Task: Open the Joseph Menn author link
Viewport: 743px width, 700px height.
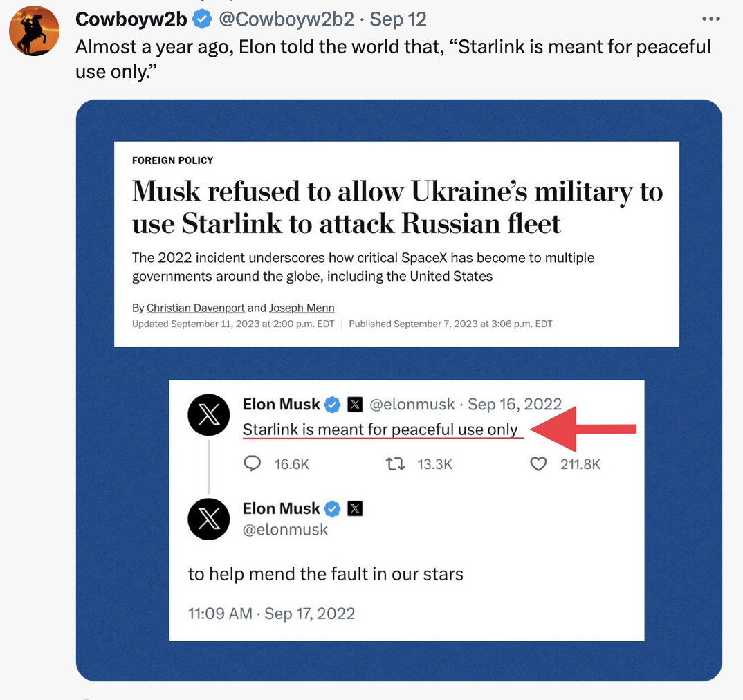Action: [302, 308]
